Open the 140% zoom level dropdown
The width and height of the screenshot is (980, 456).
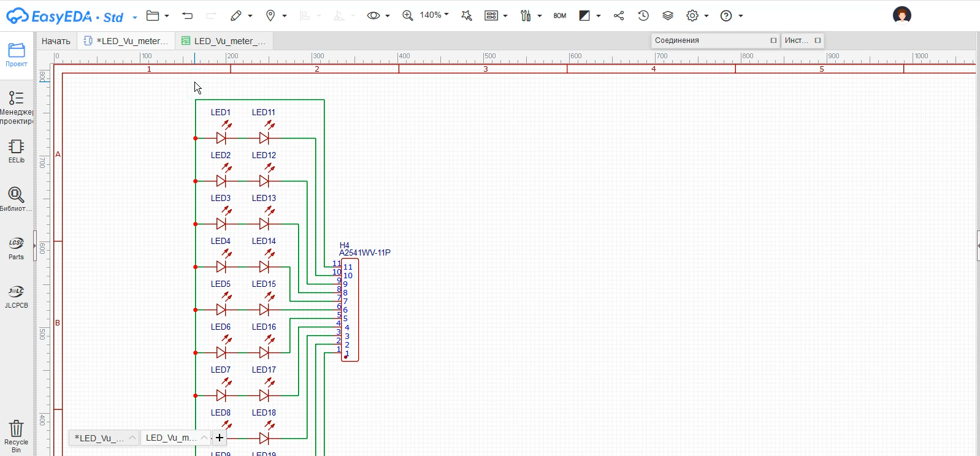[x=434, y=15]
